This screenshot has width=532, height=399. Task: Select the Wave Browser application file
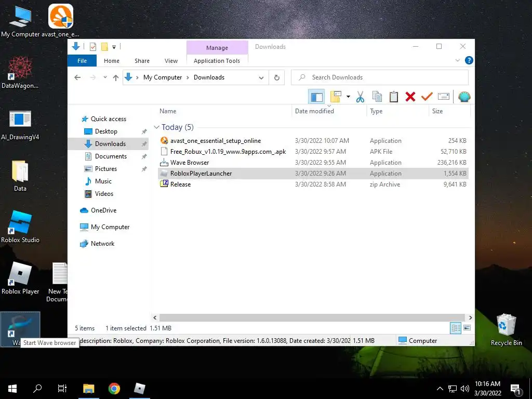pyautogui.click(x=313, y=163)
